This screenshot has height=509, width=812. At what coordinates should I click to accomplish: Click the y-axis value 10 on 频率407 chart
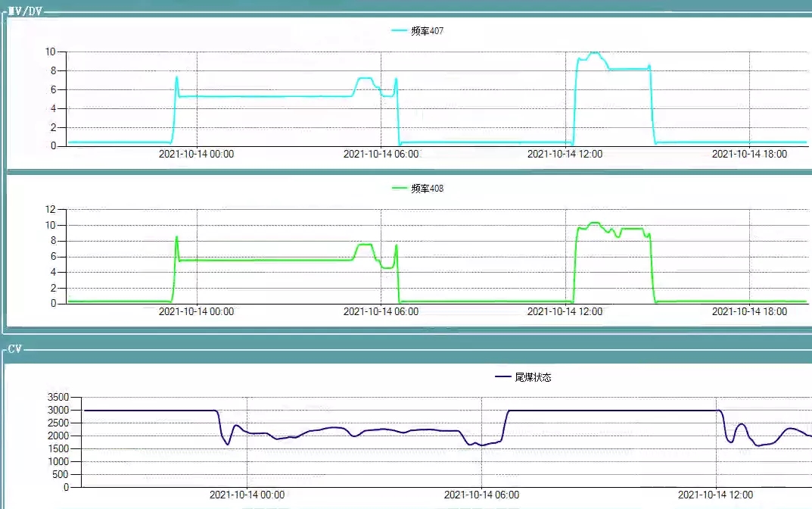coord(50,52)
